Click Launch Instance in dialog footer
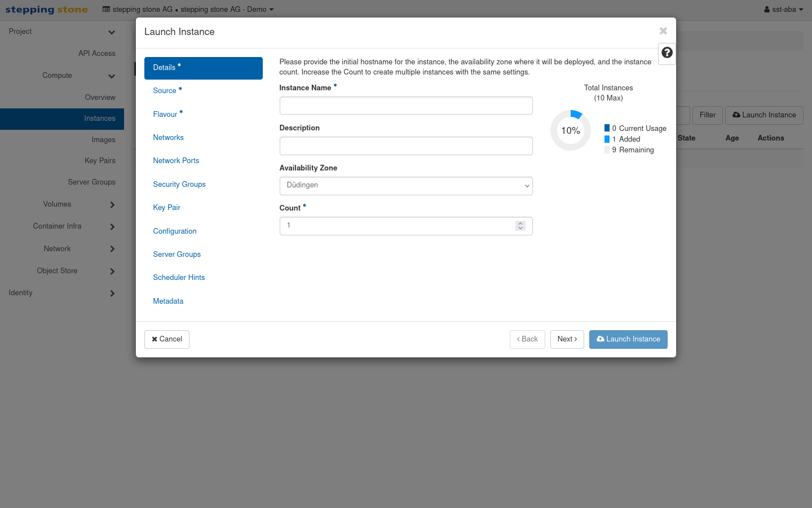812x508 pixels. [x=628, y=339]
